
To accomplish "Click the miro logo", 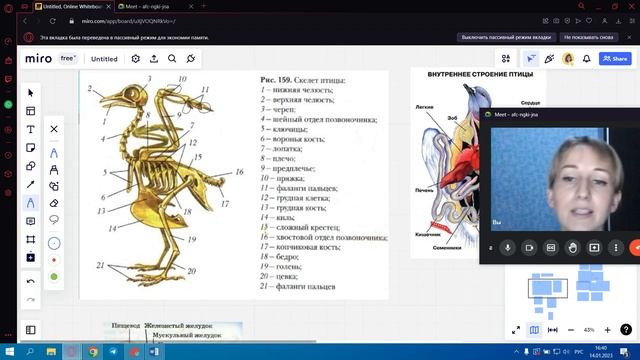I will click(38, 58).
